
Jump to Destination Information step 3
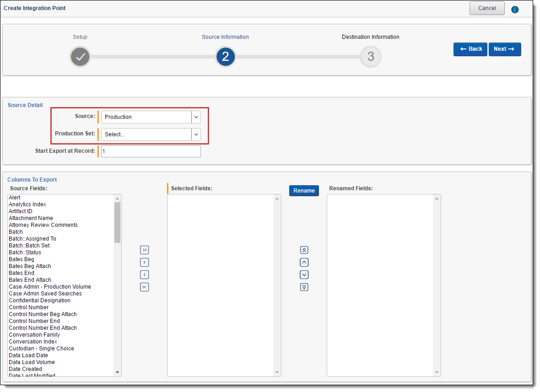point(371,57)
